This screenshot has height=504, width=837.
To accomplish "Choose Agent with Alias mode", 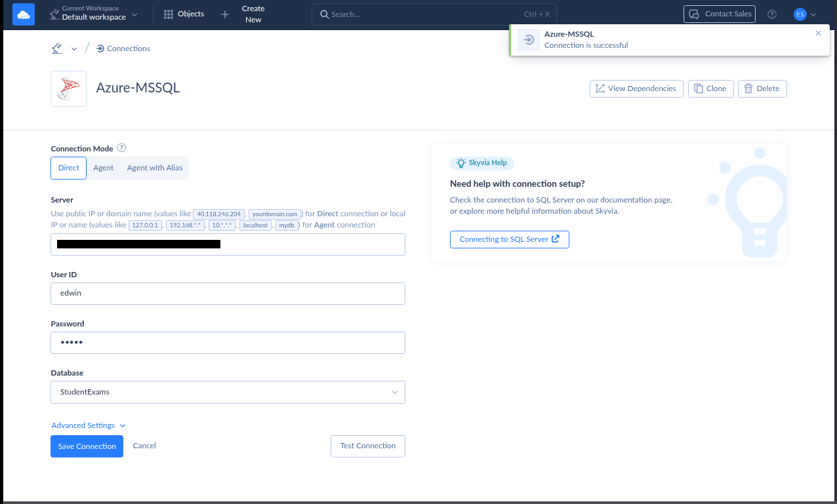I will 155,168.
